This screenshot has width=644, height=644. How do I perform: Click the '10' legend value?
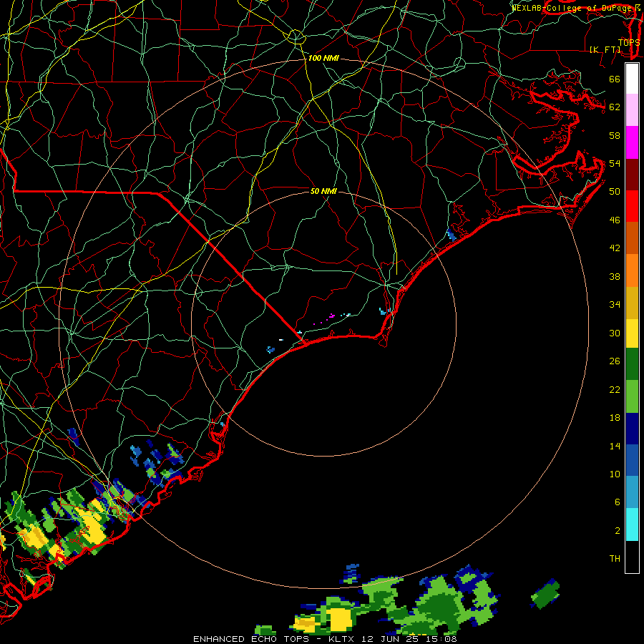615,474
